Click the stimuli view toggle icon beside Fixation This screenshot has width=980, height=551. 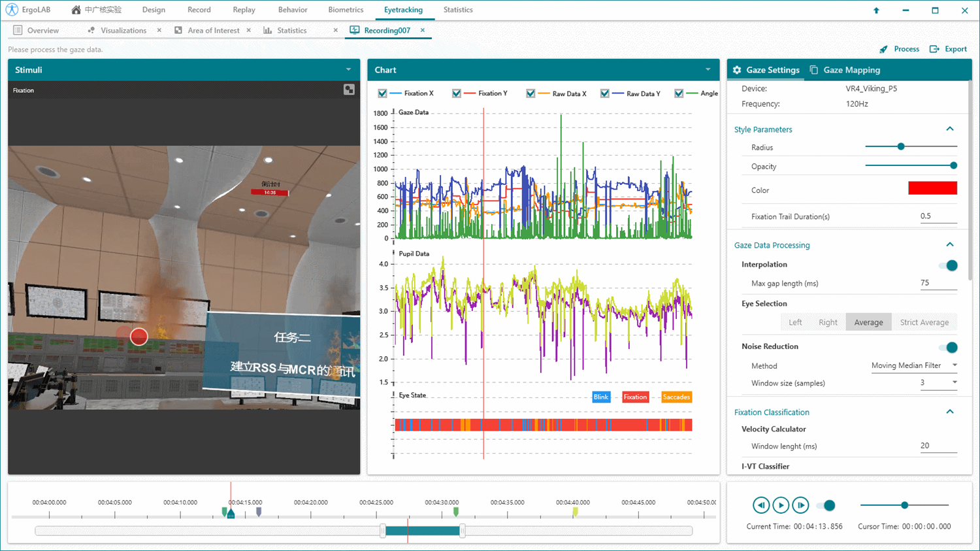[x=349, y=90]
